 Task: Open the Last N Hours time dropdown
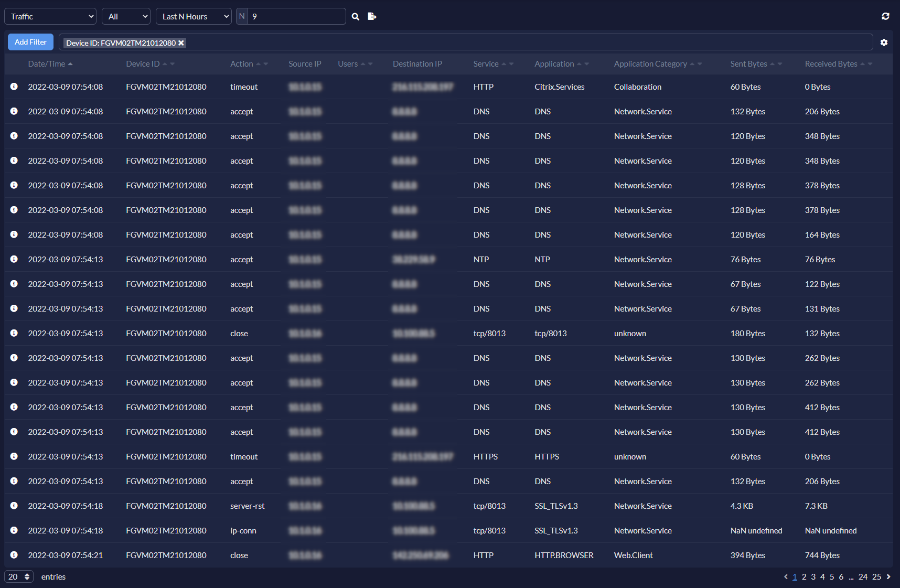pyautogui.click(x=193, y=16)
